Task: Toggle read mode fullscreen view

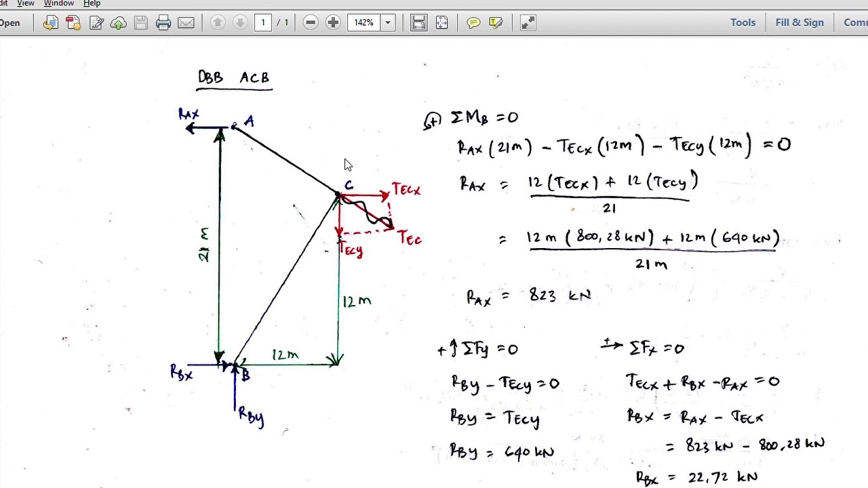Action: point(528,23)
